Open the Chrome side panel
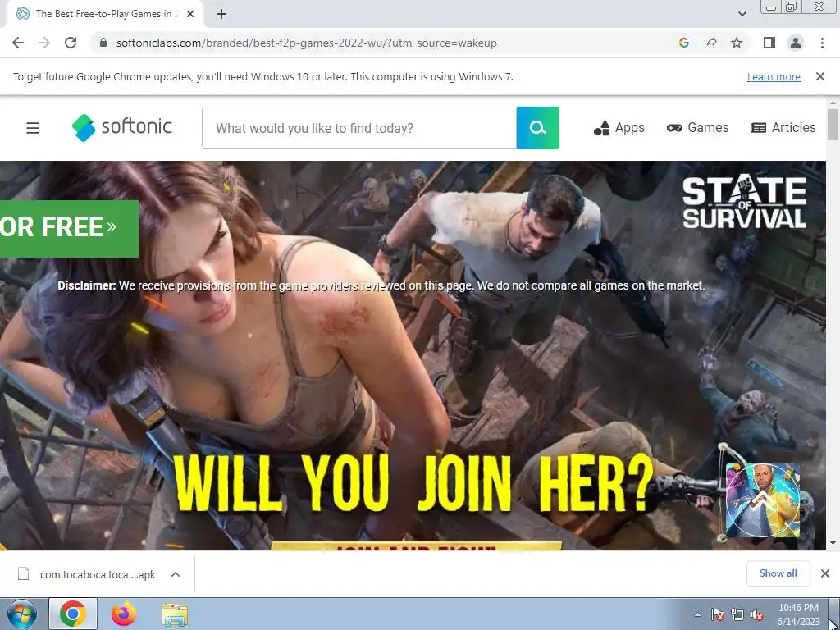Viewport: 840px width, 630px height. (769, 43)
